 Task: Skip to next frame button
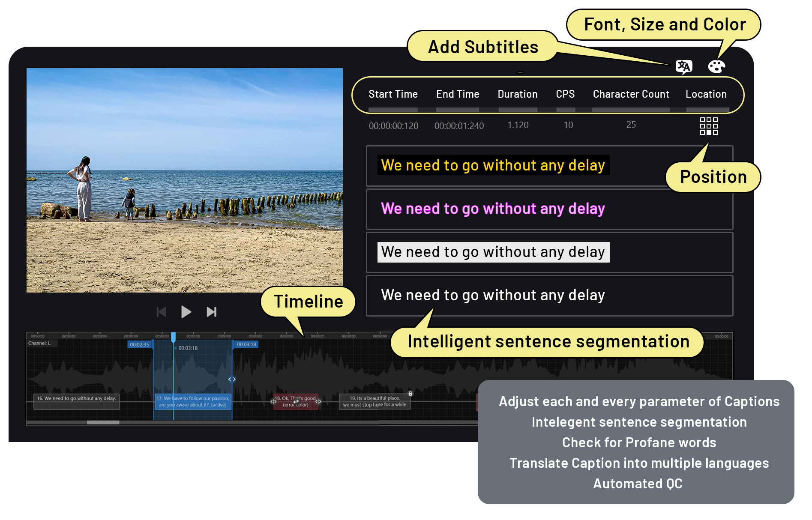click(x=211, y=312)
